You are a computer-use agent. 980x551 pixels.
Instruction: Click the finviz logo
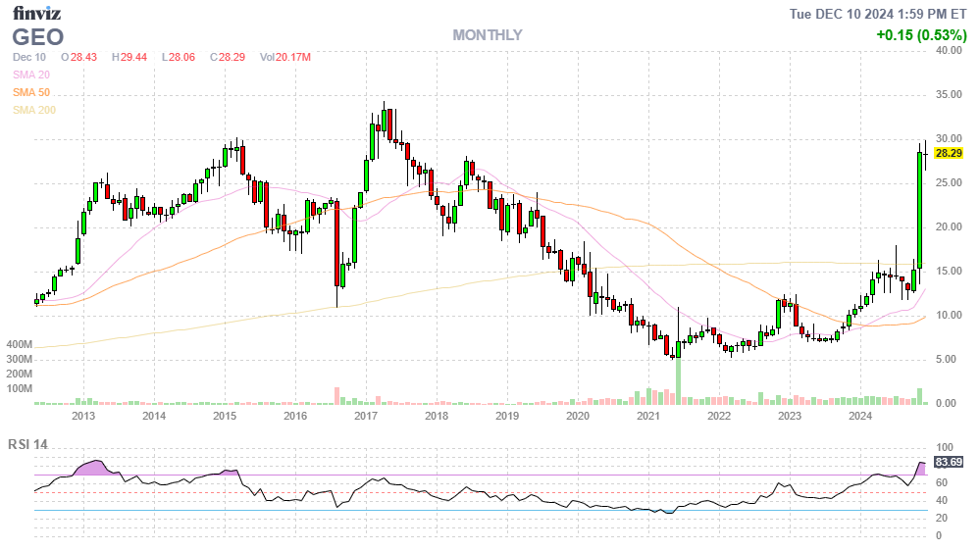click(x=36, y=13)
